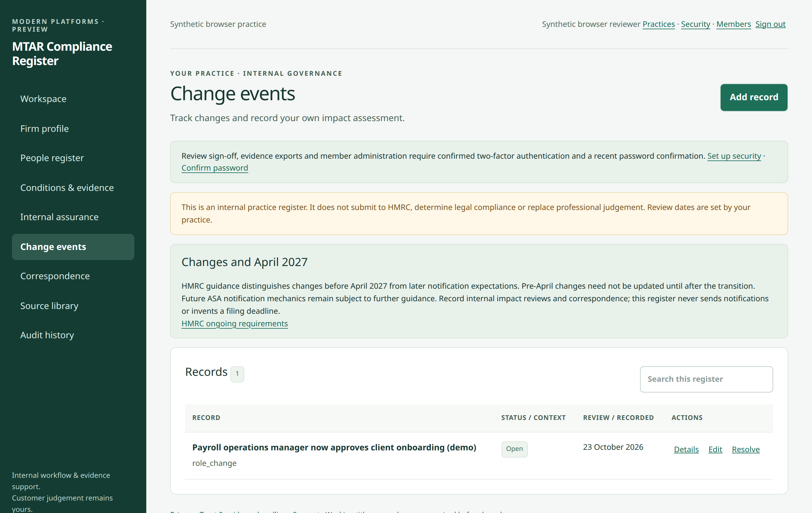Image resolution: width=812 pixels, height=513 pixels.
Task: Click the 'Record' column header
Action: click(x=206, y=418)
